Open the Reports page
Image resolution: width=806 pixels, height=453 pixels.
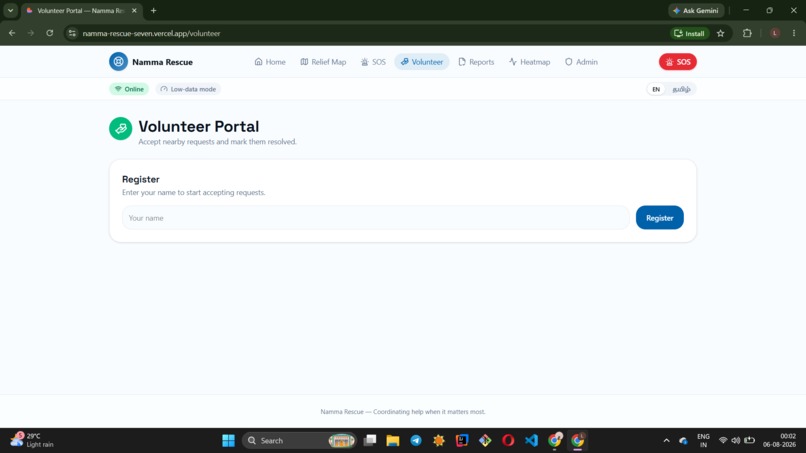click(x=476, y=62)
